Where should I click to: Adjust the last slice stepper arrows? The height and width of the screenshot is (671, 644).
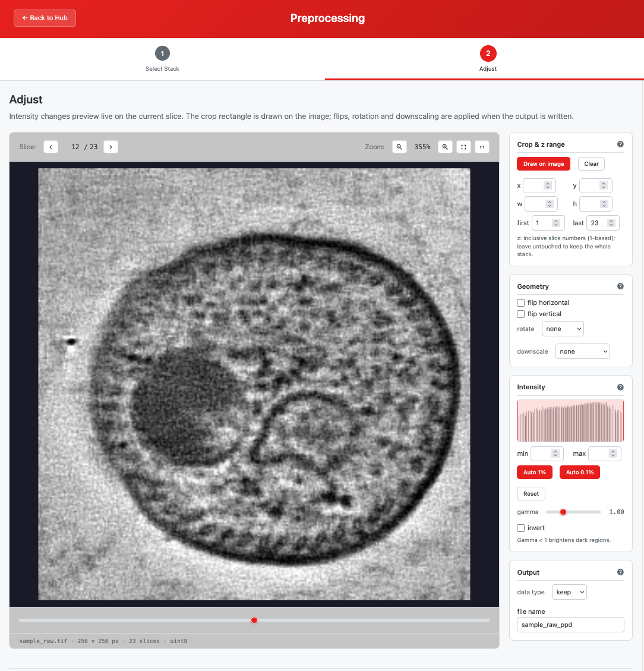611,223
